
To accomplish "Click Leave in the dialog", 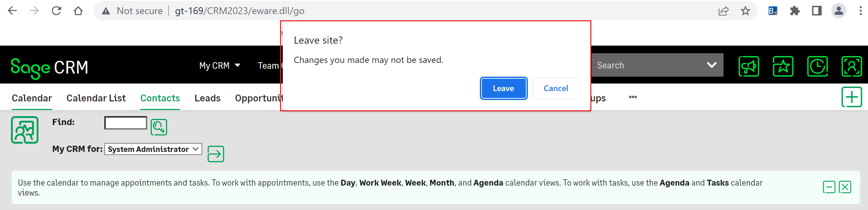I will point(504,88).
